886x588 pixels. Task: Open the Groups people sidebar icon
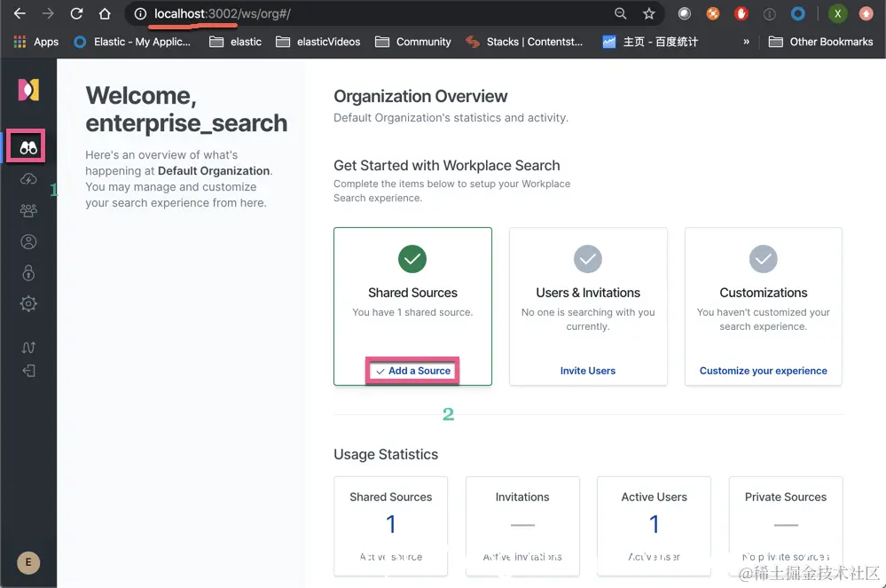click(x=28, y=211)
